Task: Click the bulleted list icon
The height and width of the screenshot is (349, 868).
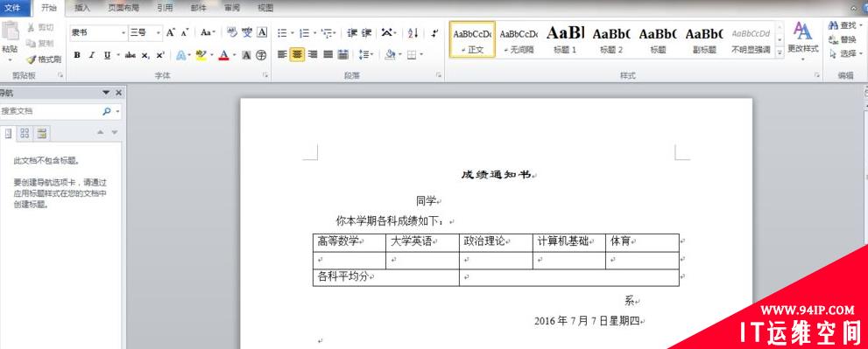Action: (x=282, y=33)
